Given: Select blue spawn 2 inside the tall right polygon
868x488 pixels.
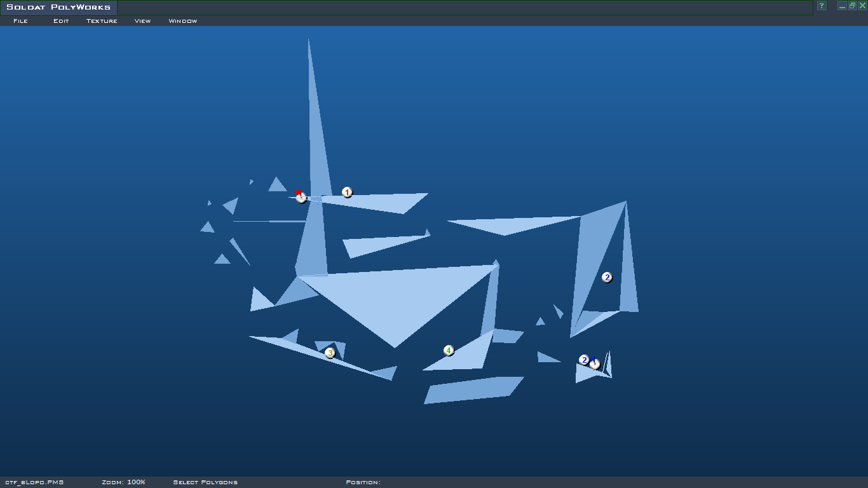Looking at the screenshot, I should tap(607, 277).
